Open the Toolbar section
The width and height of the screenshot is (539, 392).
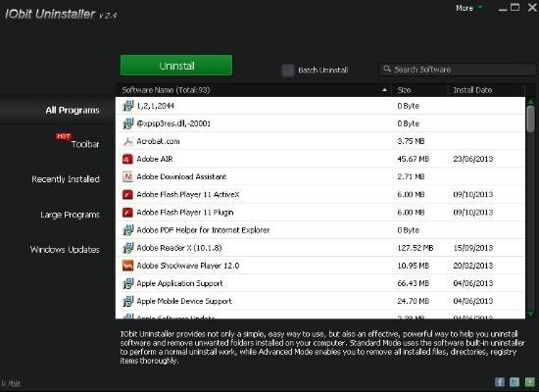coord(85,144)
